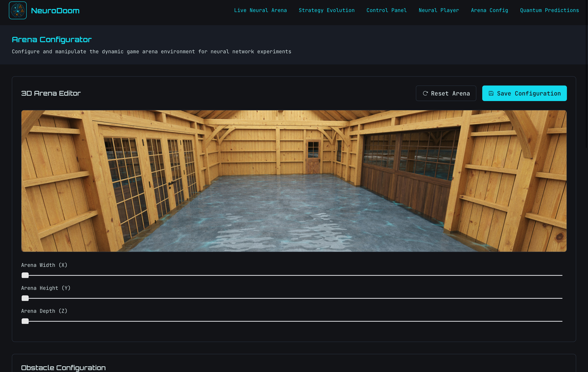Click the NeuroDoom brain logo icon
Screen dimensions: 588x372
click(18, 10)
